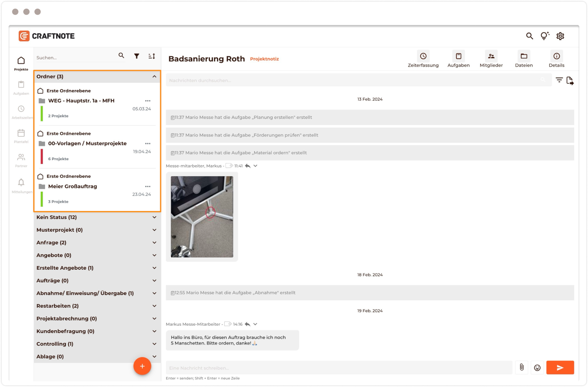Click the project list filter funnel icon

[x=137, y=56]
